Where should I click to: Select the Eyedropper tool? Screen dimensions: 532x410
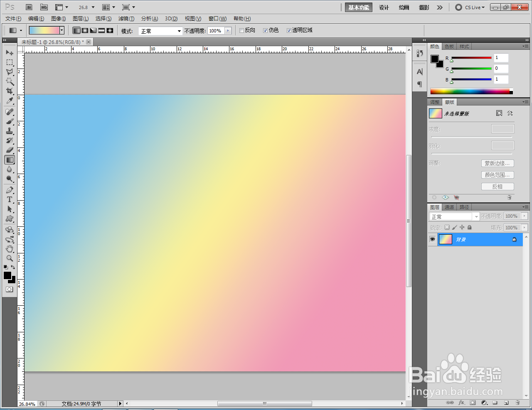[10, 101]
